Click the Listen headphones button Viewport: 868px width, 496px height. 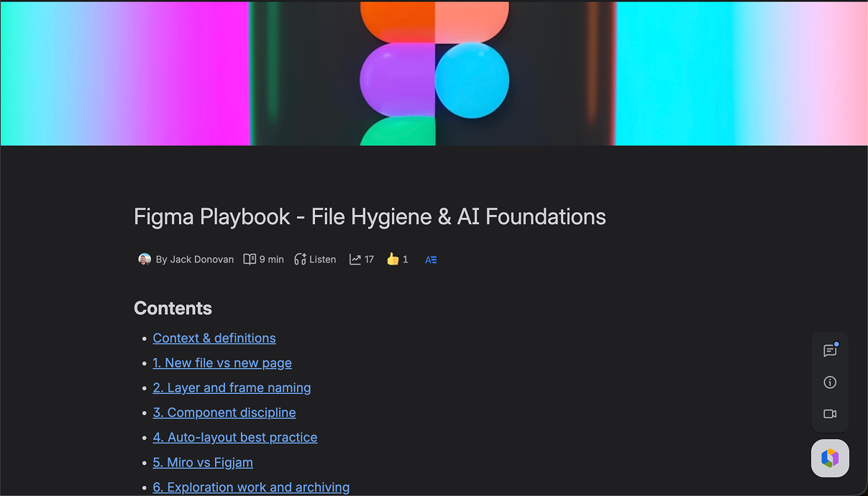[x=315, y=260]
